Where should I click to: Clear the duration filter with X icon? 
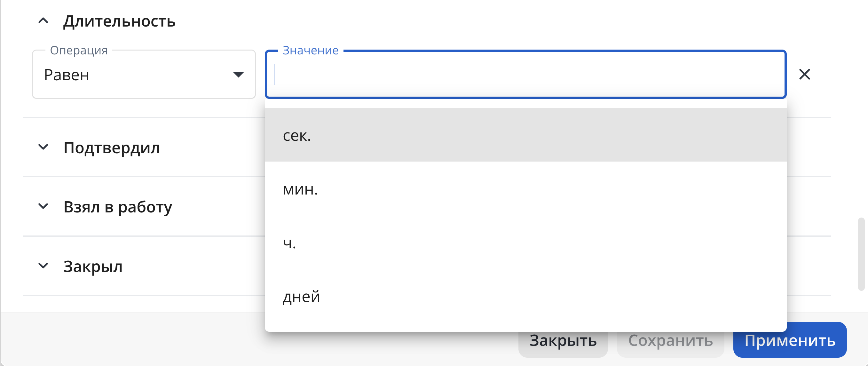coord(804,74)
